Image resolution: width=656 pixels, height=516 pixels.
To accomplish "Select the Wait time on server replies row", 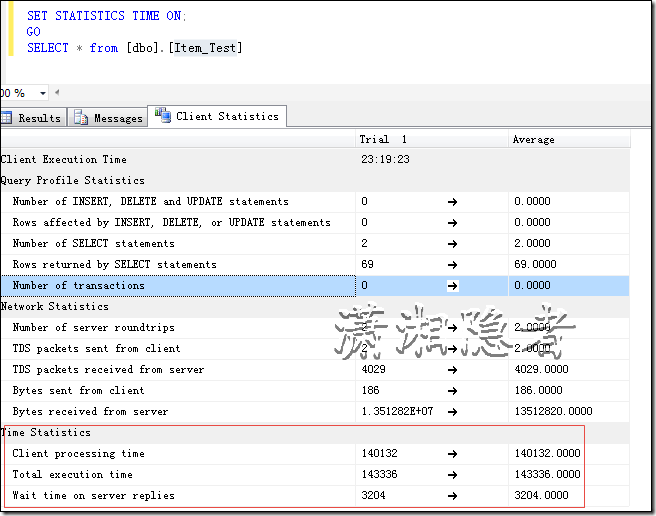I will (x=93, y=495).
